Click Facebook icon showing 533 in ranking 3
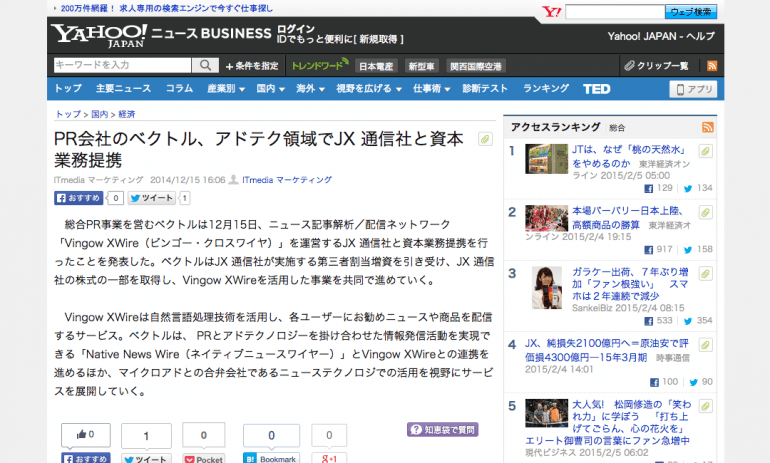This screenshot has width=770, height=463. point(648,321)
